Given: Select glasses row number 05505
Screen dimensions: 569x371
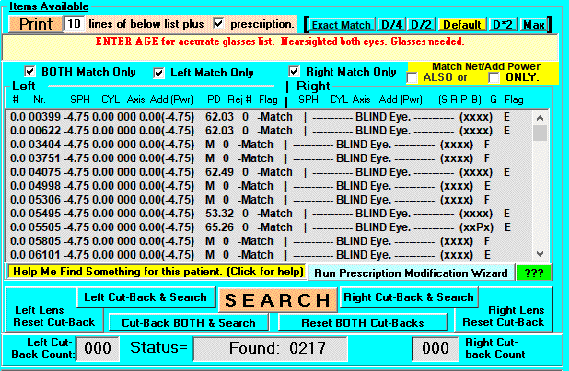Looking at the screenshot, I should click(x=269, y=227).
